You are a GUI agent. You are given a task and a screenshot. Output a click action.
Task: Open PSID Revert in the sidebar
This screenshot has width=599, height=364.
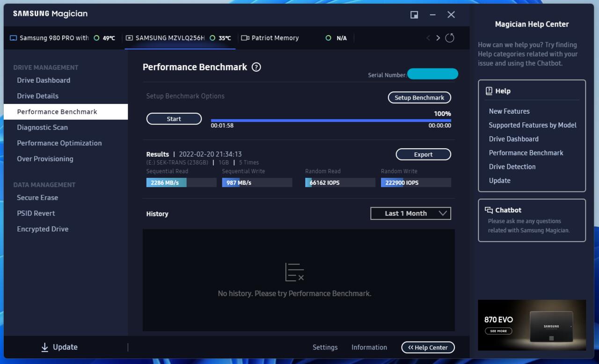coord(36,213)
